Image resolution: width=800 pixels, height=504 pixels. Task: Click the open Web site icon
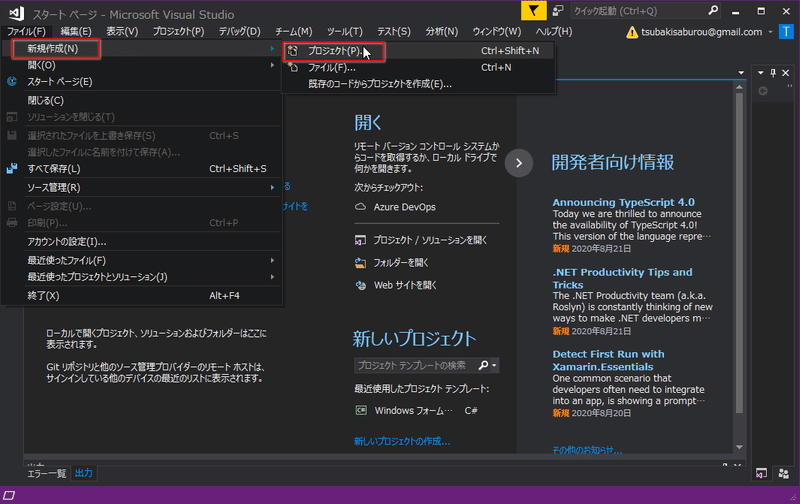360,285
